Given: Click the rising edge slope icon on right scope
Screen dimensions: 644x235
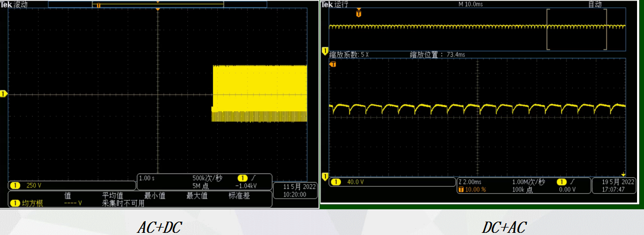Looking at the screenshot, I should (x=572, y=182).
